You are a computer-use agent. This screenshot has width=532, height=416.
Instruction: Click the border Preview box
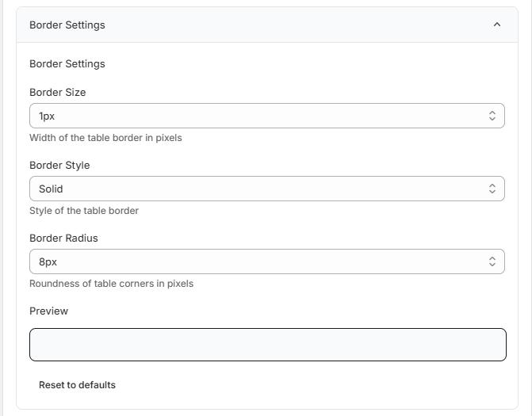click(x=267, y=345)
